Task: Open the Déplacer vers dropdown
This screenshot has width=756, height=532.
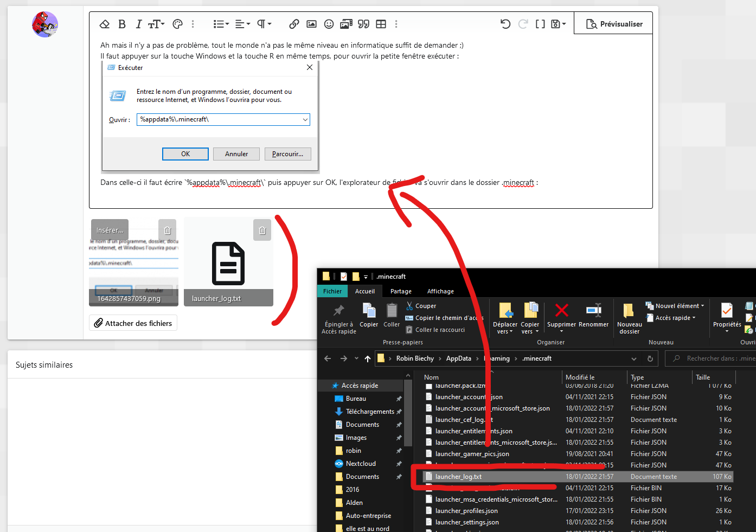Action: pyautogui.click(x=505, y=318)
